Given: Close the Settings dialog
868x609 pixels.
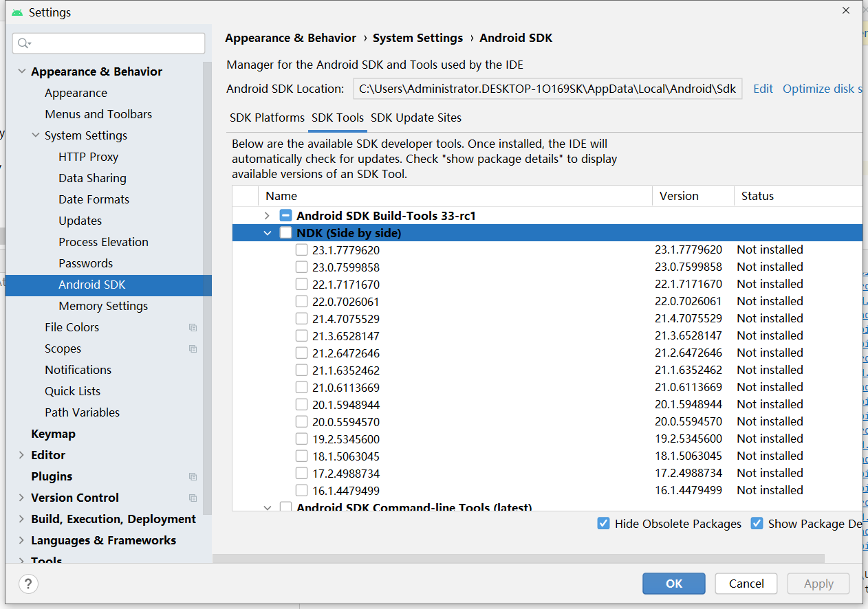Looking at the screenshot, I should 845,10.
